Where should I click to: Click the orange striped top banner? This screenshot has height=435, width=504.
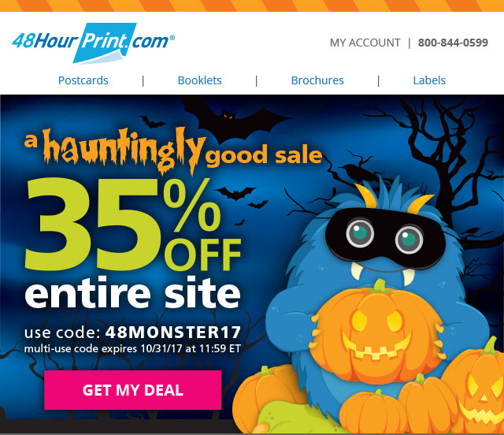[252, 6]
